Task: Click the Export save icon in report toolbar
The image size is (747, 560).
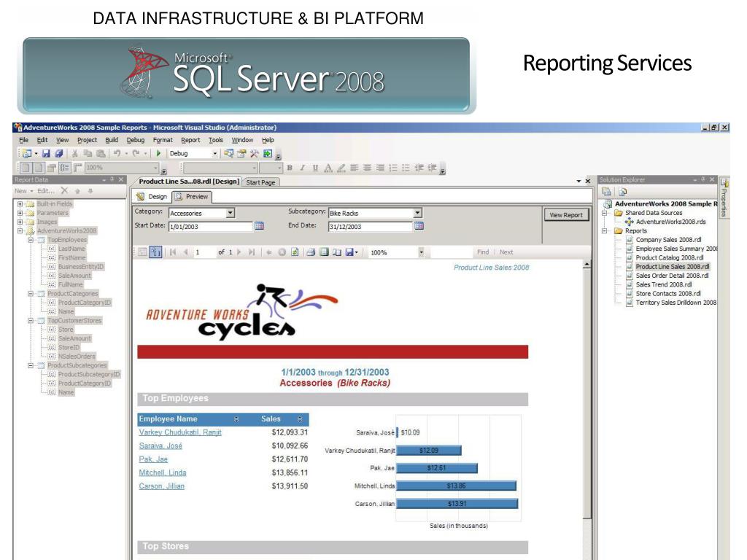Action: pyautogui.click(x=349, y=252)
